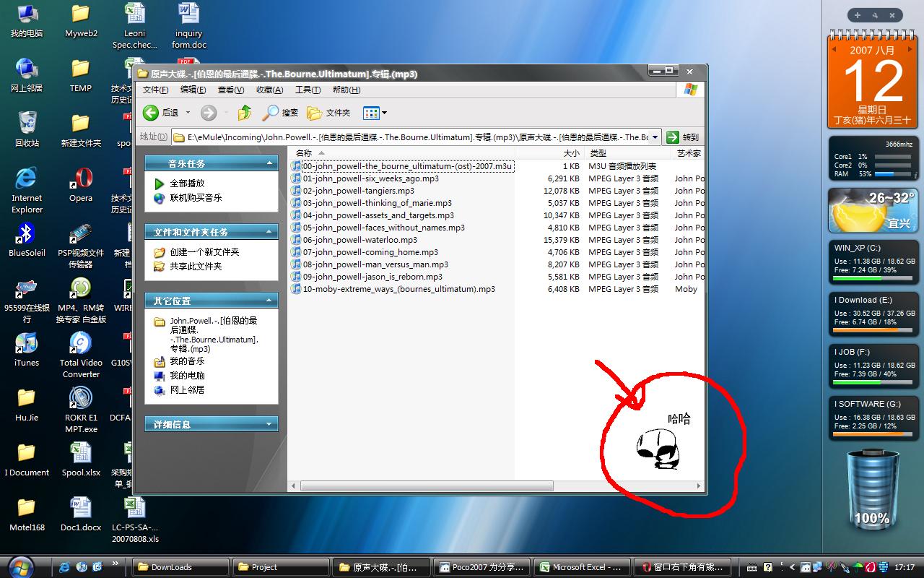
Task: Switch to the Poco2007 taskbar window
Action: 482,567
